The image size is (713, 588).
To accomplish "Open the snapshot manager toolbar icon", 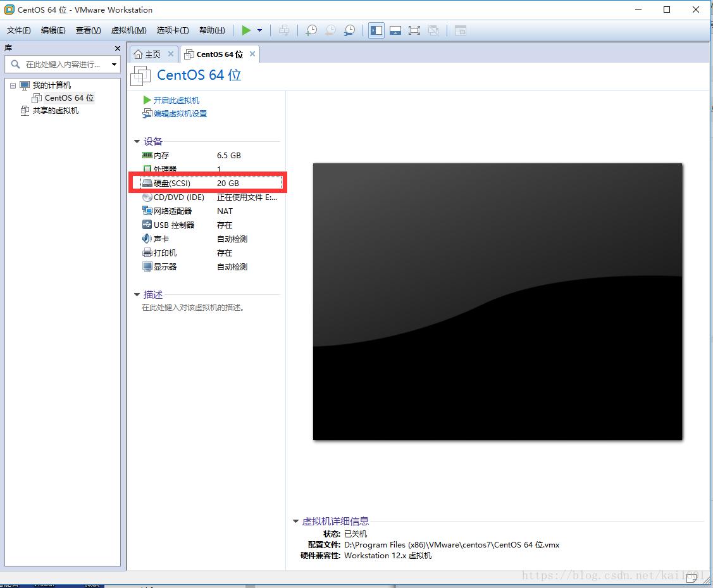I will 350,30.
